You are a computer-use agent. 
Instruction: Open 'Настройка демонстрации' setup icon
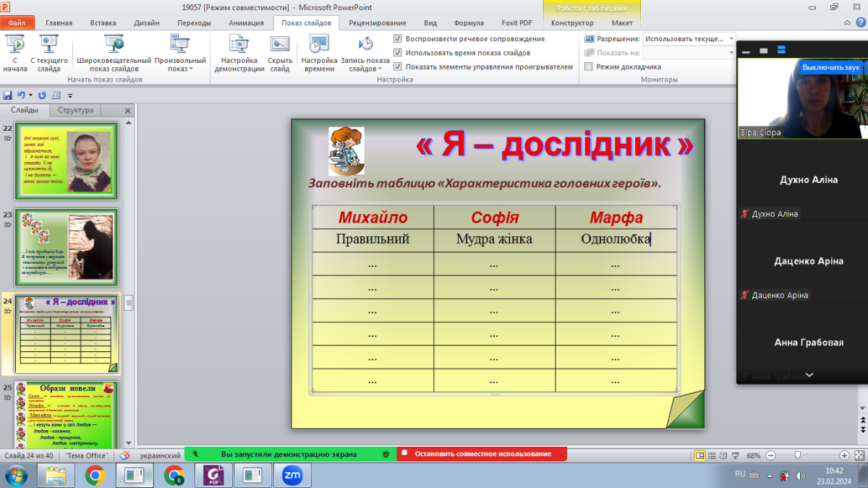coord(239,46)
